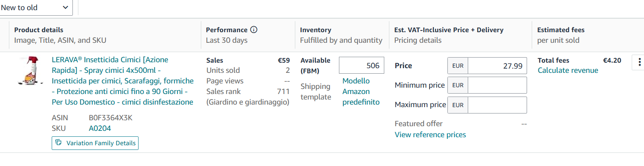
Task: Open the three-dot row actions menu
Action: (x=639, y=63)
